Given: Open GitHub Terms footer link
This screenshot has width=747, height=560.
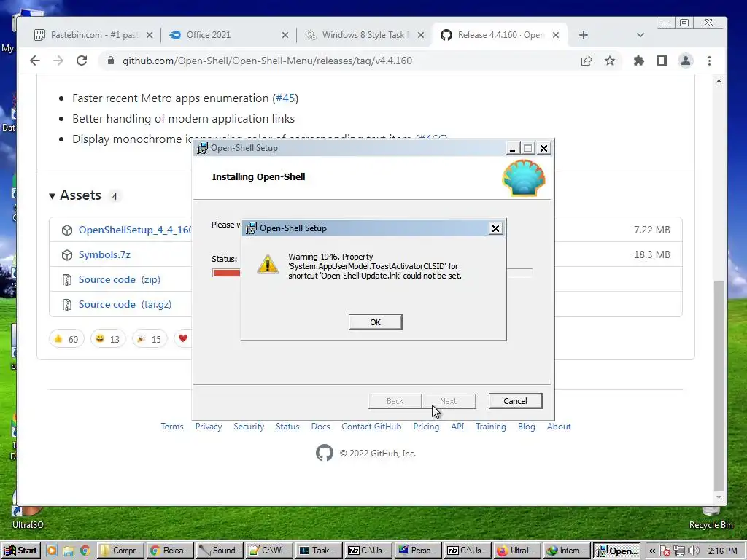Looking at the screenshot, I should point(172,426).
